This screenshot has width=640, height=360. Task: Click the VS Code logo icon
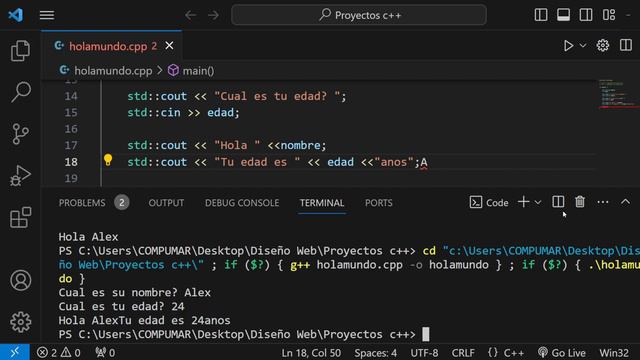coord(16,15)
